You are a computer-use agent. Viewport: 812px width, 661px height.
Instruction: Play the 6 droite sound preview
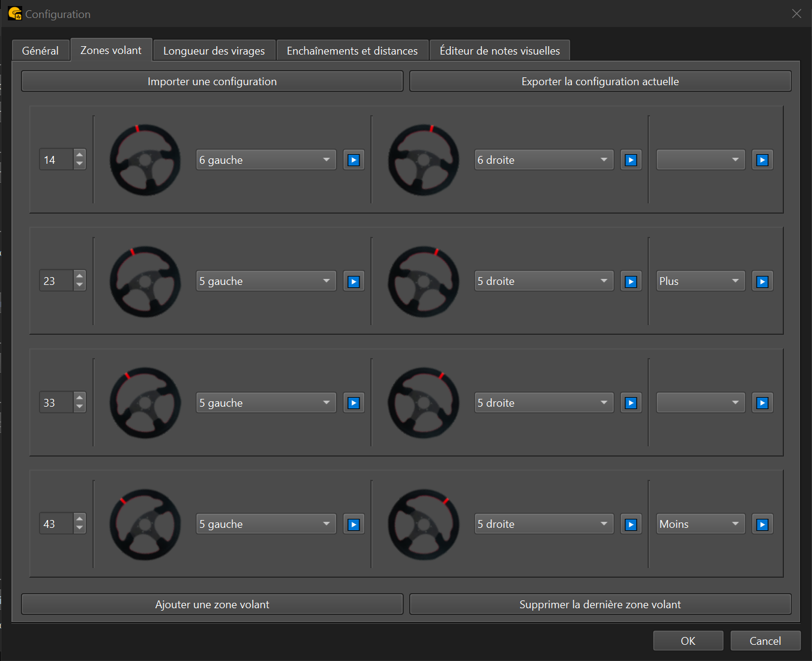(x=631, y=160)
